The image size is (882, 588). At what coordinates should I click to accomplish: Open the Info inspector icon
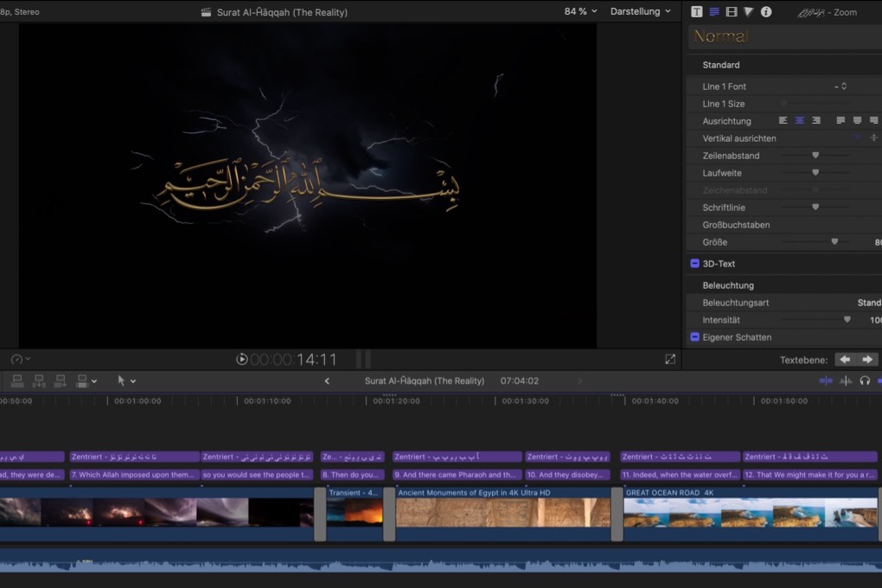pos(765,12)
